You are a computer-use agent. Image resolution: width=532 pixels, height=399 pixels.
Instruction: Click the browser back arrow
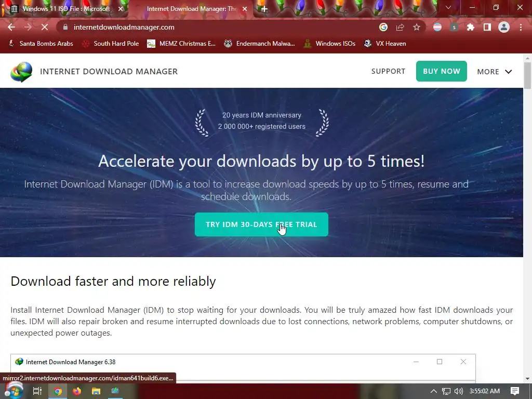[x=11, y=27]
